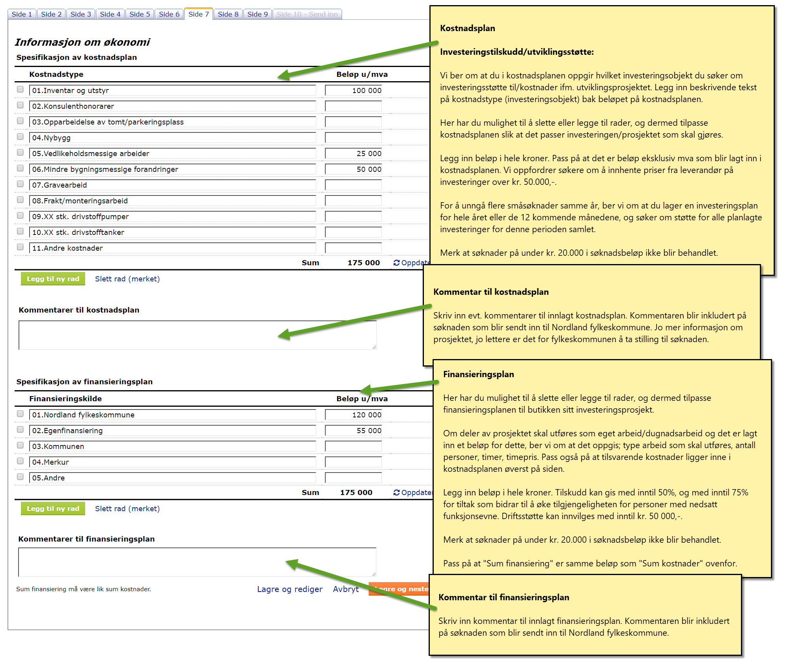Click the Lagre og rediger link
The width and height of the screenshot is (791, 672).
tap(289, 589)
